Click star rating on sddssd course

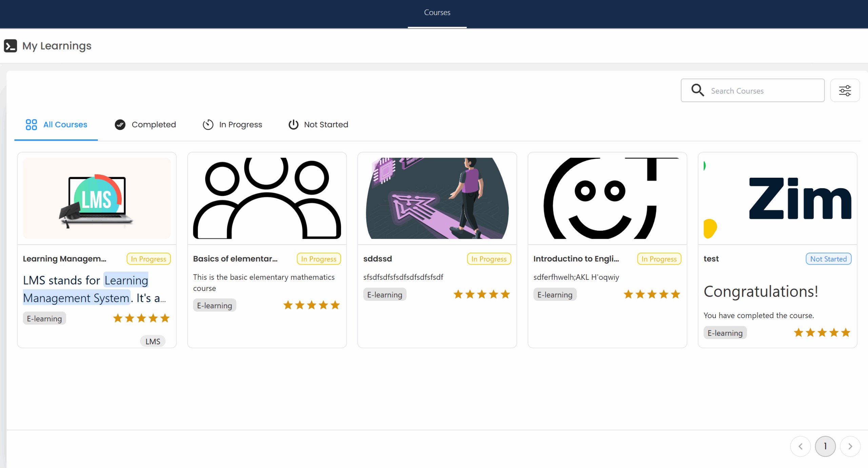[481, 294]
